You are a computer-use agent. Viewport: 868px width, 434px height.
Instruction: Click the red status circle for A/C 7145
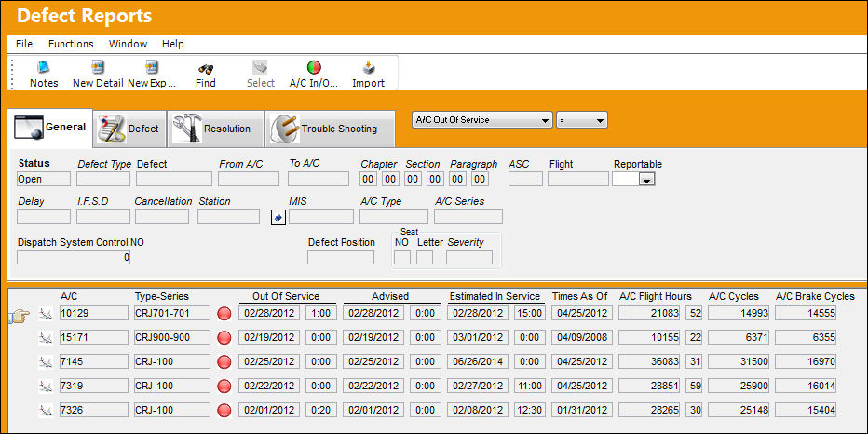[224, 362]
